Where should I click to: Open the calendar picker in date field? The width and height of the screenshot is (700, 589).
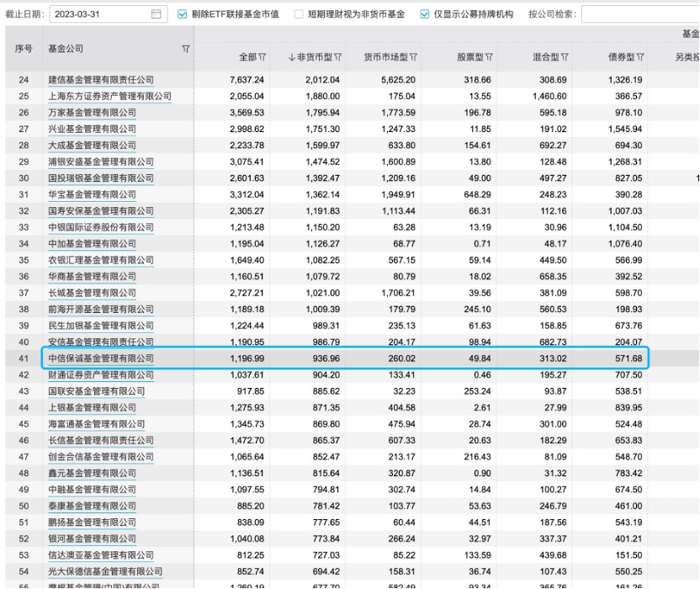156,13
